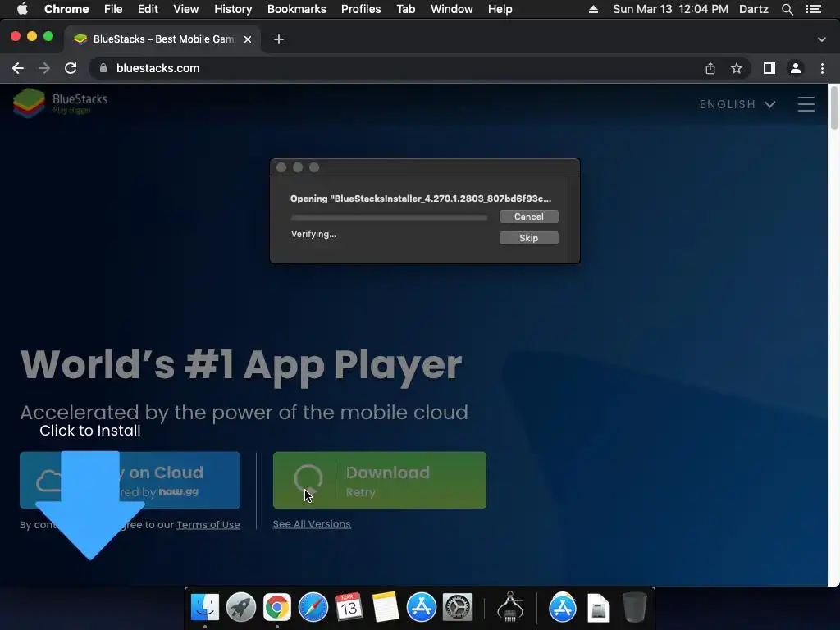Open the Applications folder in Dock
Screen dimensions: 840x630
[x=563, y=608]
